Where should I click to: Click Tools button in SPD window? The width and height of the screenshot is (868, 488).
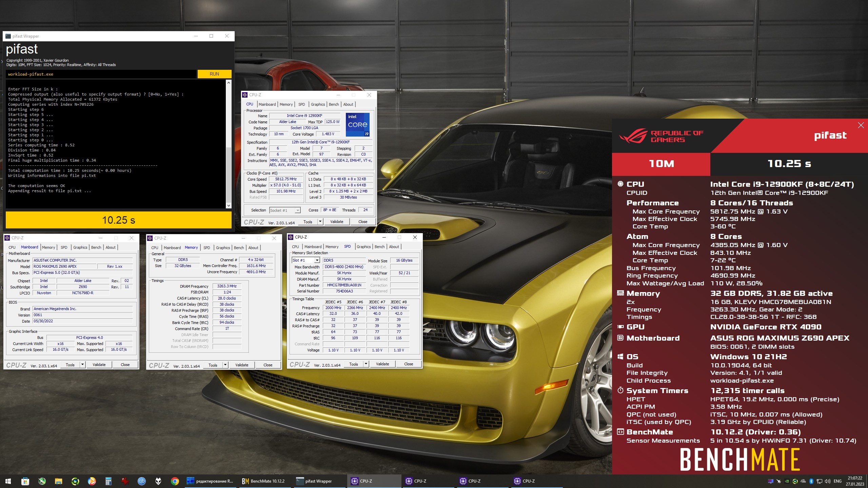[x=354, y=364]
